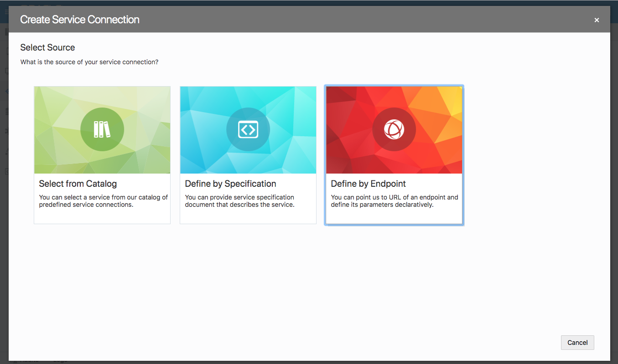Image resolution: width=618 pixels, height=364 pixels.
Task: Click the Select from Catalog heading
Action: (x=78, y=184)
